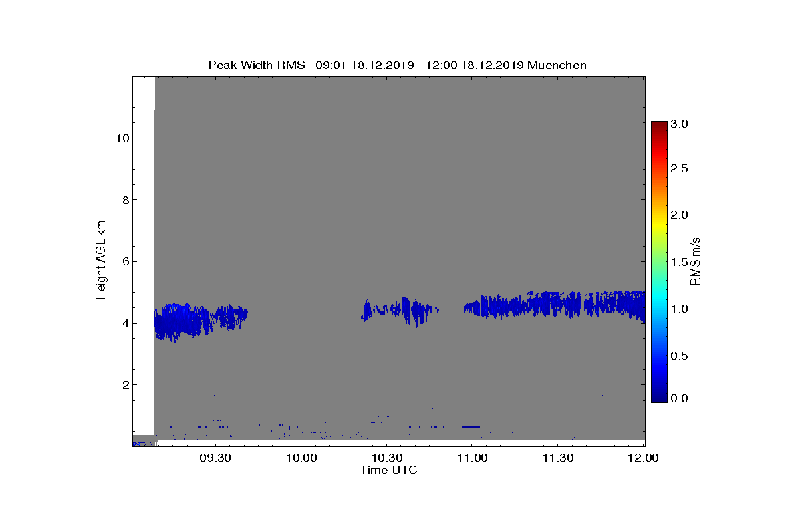Click the 'Height AGL km' axis label
The height and width of the screenshot is (532, 798).
(x=101, y=261)
